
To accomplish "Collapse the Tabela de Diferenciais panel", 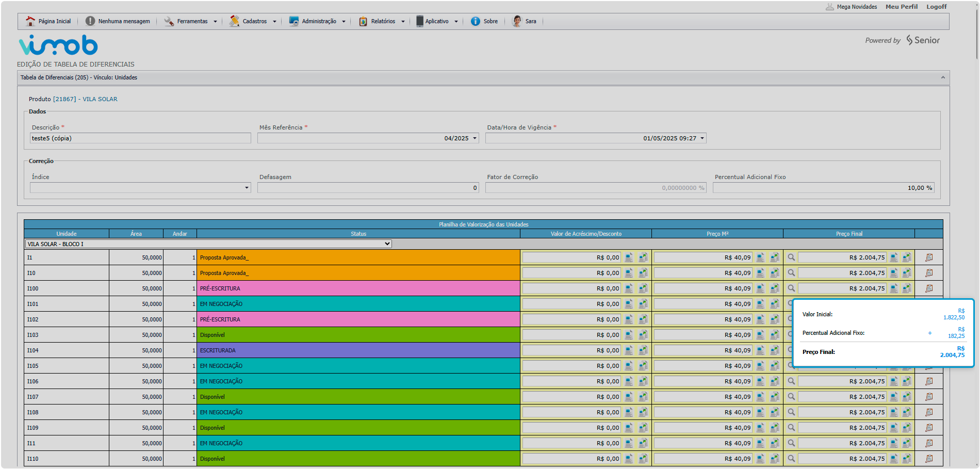I will pyautogui.click(x=943, y=77).
